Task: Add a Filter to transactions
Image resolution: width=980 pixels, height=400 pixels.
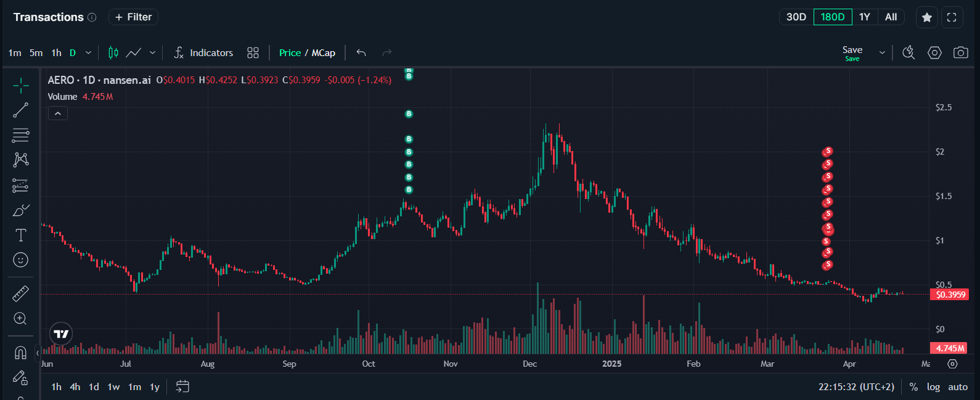Action: click(x=133, y=17)
